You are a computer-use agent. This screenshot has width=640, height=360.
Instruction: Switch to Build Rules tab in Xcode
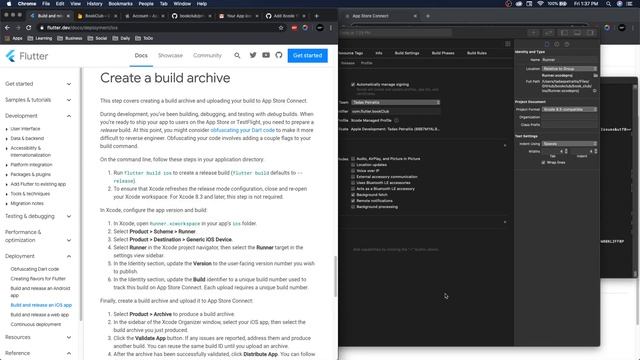click(477, 53)
